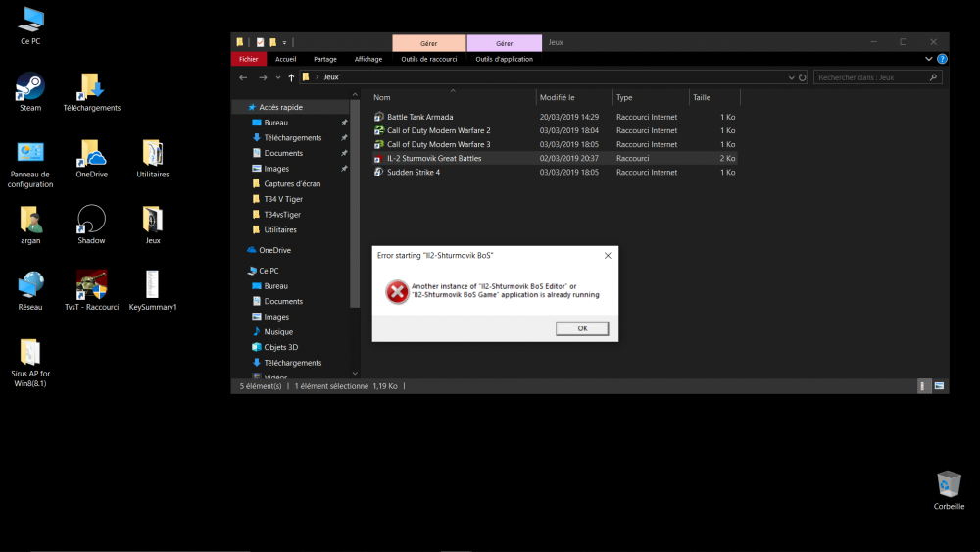
Task: Switch to large icons view layout
Action: point(939,386)
